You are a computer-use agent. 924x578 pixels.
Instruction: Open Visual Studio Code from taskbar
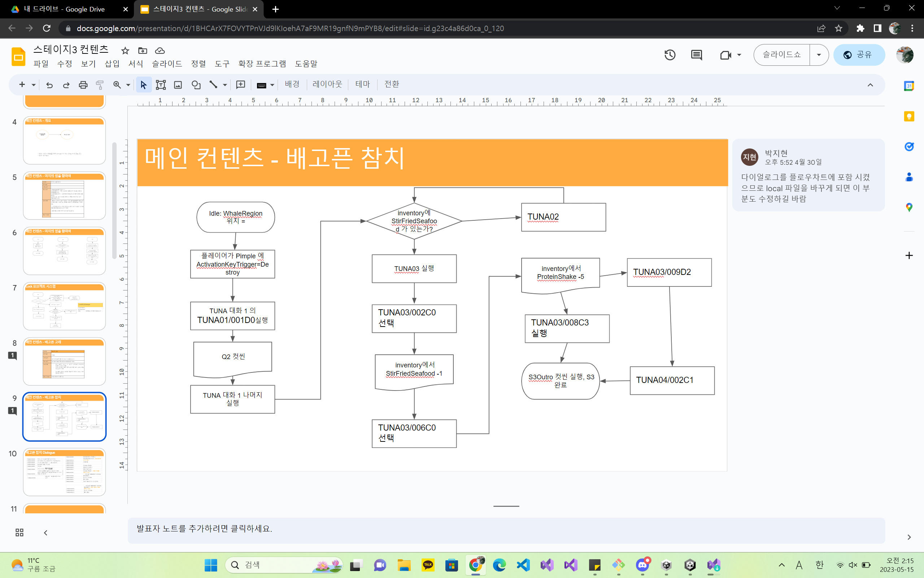[x=523, y=565]
